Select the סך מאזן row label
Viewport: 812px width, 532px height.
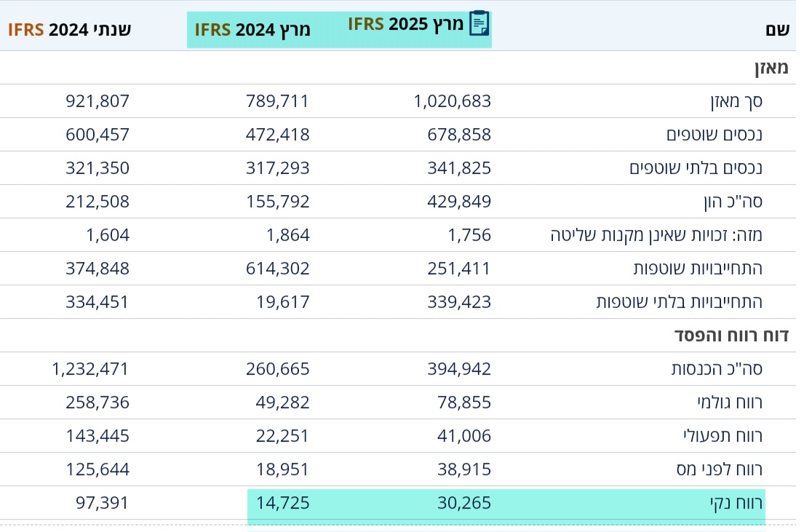736,101
